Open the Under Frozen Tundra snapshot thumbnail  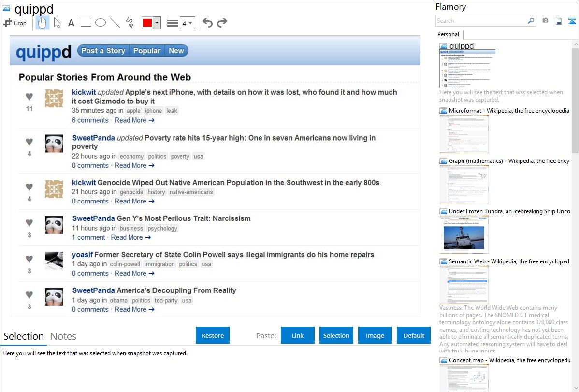coord(464,234)
